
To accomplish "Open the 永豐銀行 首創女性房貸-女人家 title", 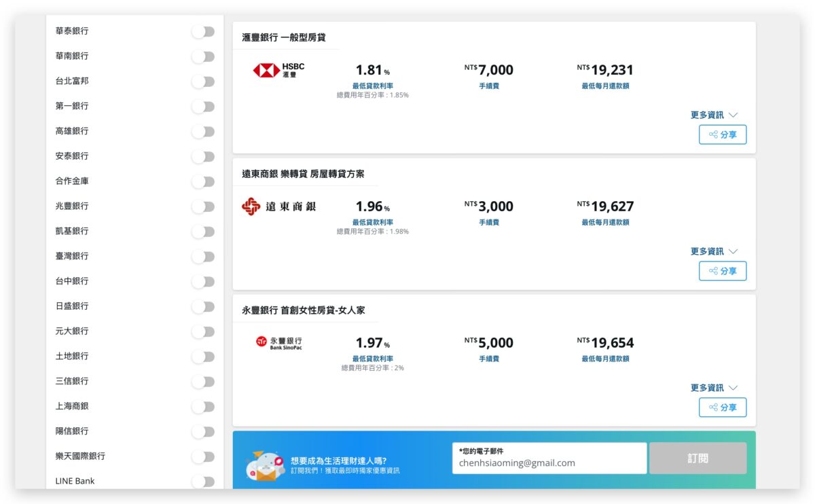I will pos(303,310).
